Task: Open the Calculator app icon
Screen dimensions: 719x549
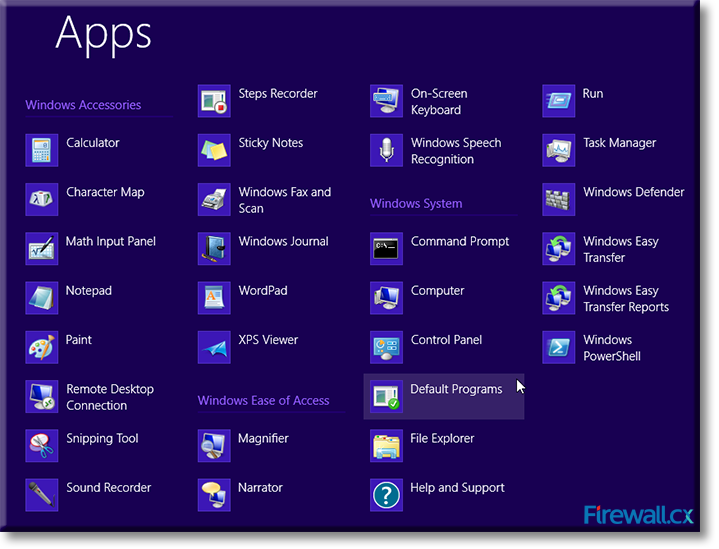Action: click(x=42, y=150)
